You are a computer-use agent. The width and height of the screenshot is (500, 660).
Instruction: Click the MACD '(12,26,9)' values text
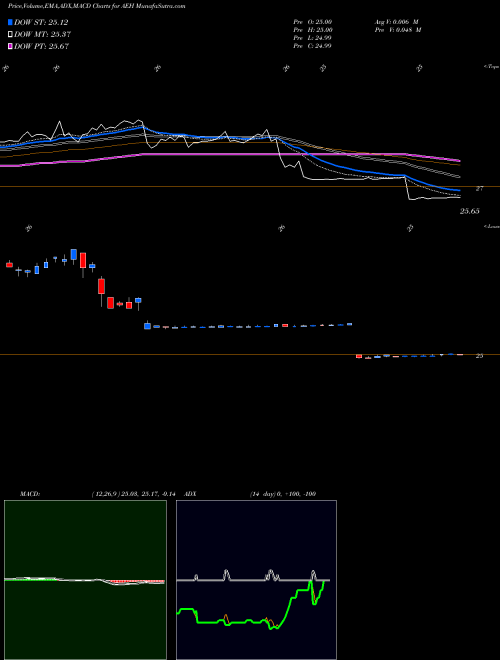click(x=133, y=494)
